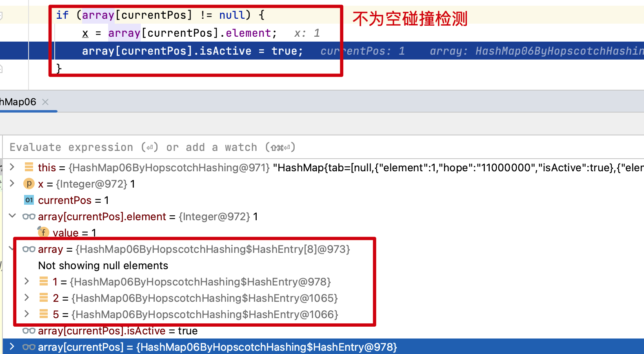Expand array entry 1 HashEntry@978
The image size is (644, 354).
pos(27,281)
